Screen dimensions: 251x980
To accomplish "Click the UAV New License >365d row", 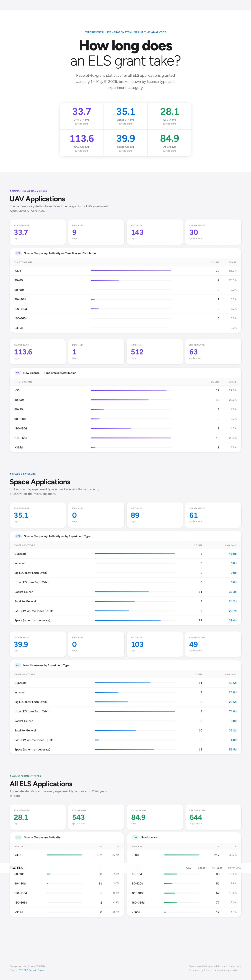I will 126,447.
